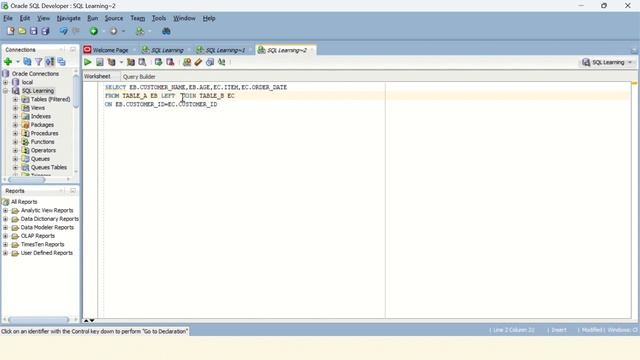
Task: Expand the Tables (Filtered) node
Action: pyautogui.click(x=15, y=100)
